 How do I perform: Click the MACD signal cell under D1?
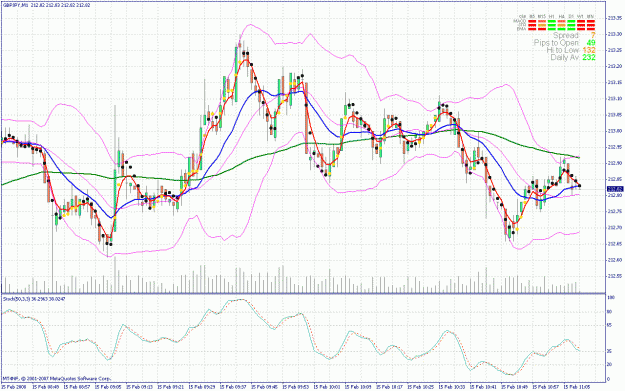571,21
